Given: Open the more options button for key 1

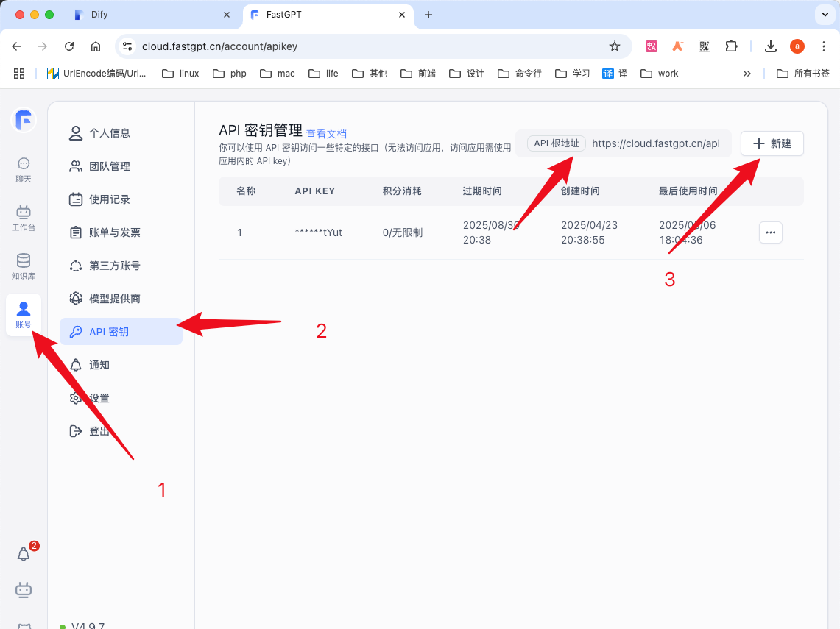Looking at the screenshot, I should click(x=770, y=232).
